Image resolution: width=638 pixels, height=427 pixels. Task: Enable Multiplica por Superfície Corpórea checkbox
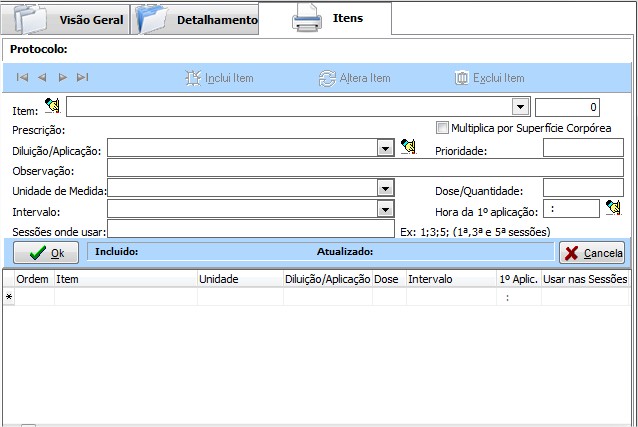coord(442,128)
